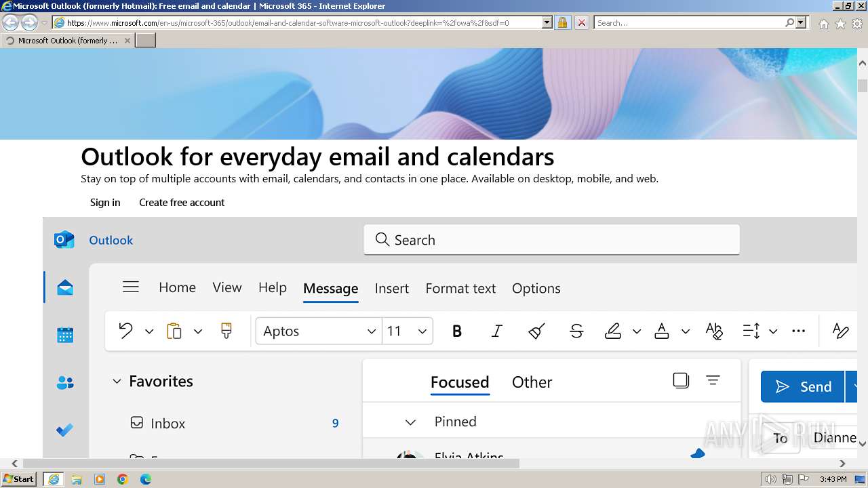The image size is (868, 488).
Task: Open Microsoft Edge from the taskbar
Action: [x=146, y=479]
